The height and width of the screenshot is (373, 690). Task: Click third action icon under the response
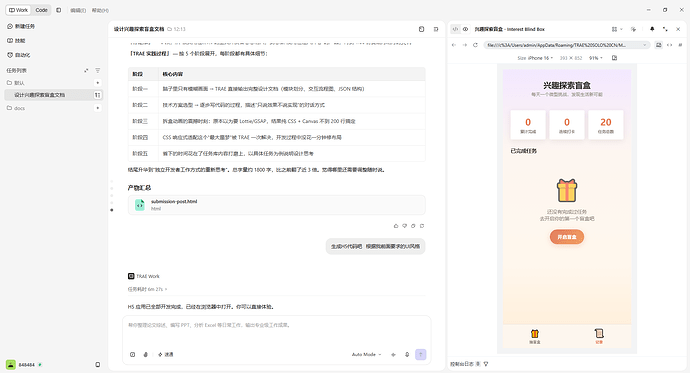click(x=413, y=226)
